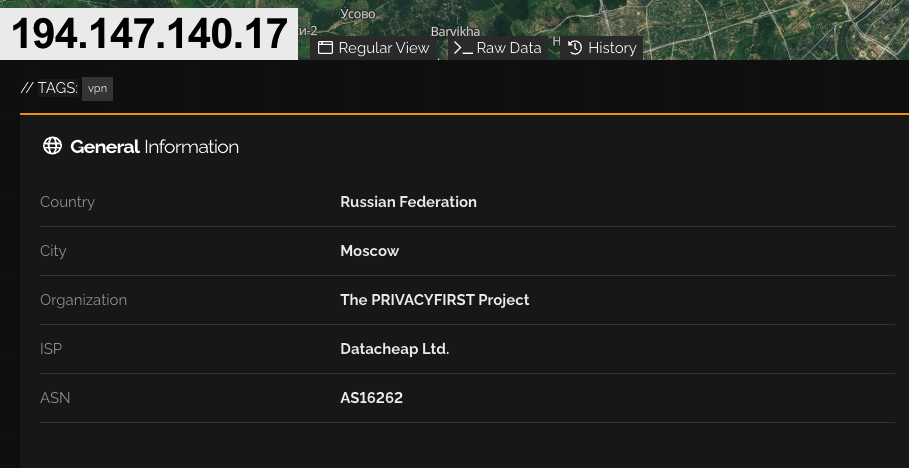The height and width of the screenshot is (468, 909).
Task: Click the globe icon next to General Information
Action: (52, 146)
